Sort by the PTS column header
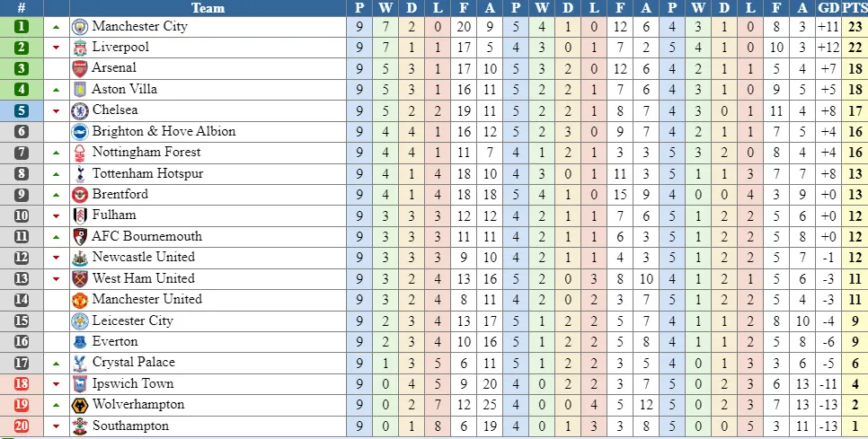868x439 pixels. pos(855,8)
